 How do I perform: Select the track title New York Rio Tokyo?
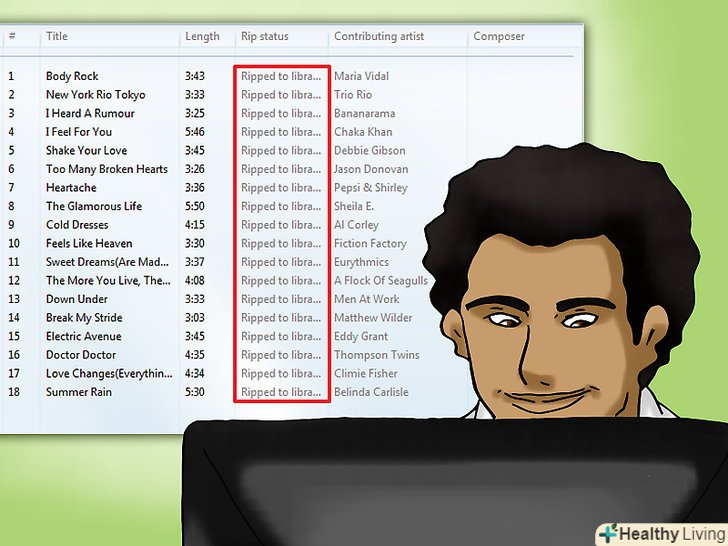[x=95, y=95]
